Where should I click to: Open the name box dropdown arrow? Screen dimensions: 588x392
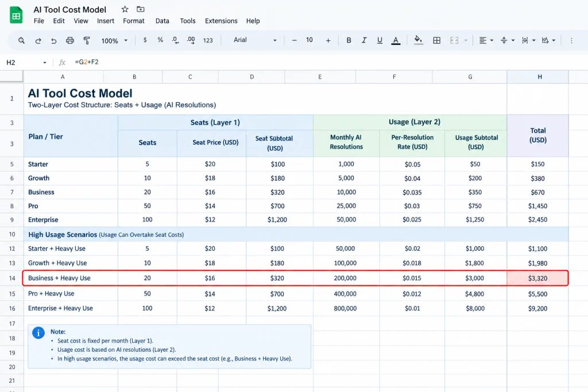coord(45,63)
